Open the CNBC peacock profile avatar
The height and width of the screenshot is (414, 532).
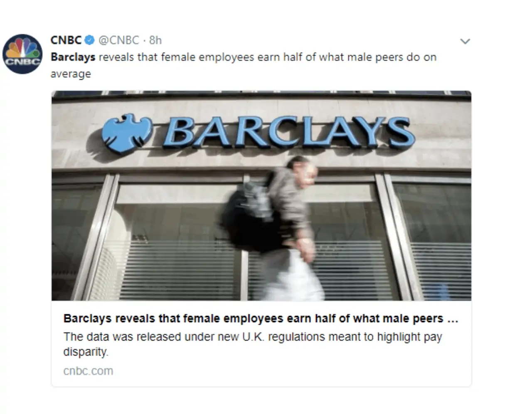[22, 54]
